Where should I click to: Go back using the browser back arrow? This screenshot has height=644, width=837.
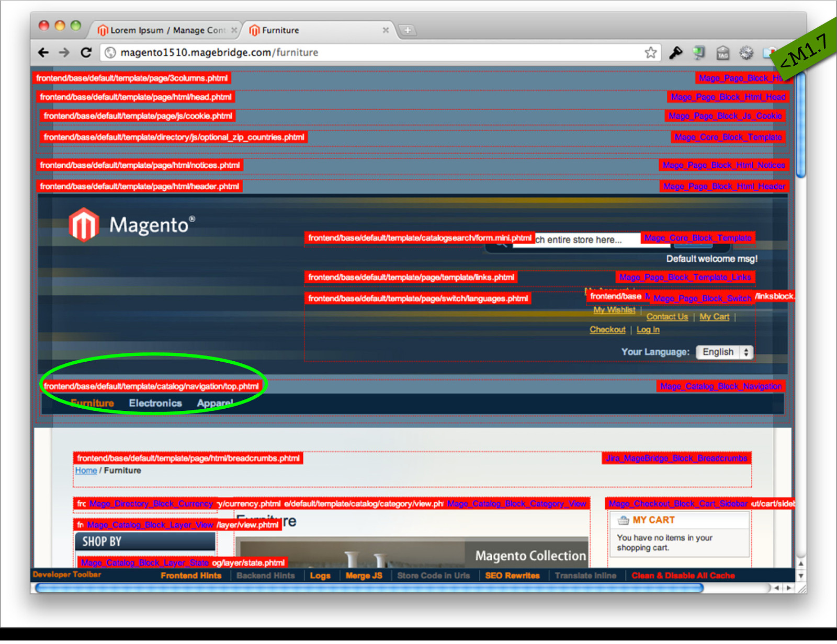click(43, 53)
